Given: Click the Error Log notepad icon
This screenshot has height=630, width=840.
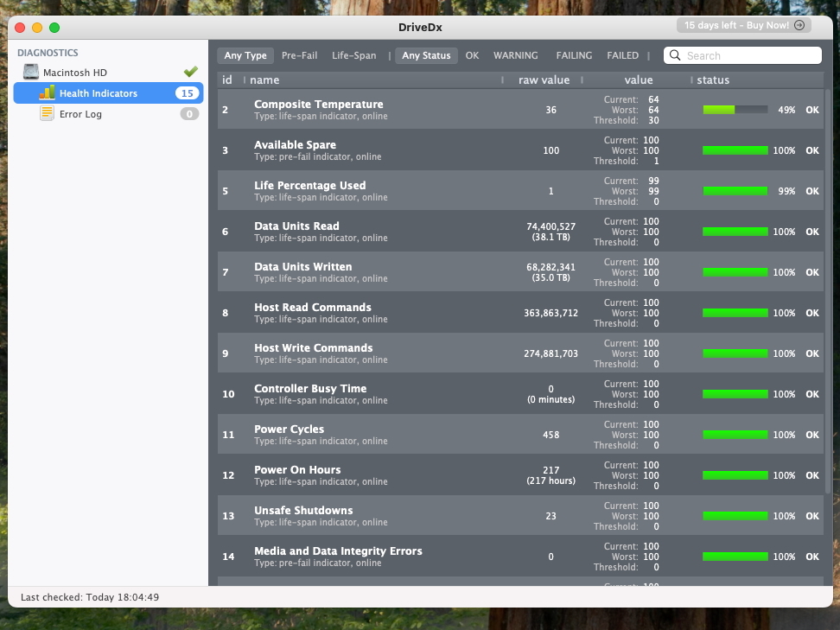Looking at the screenshot, I should (x=48, y=113).
